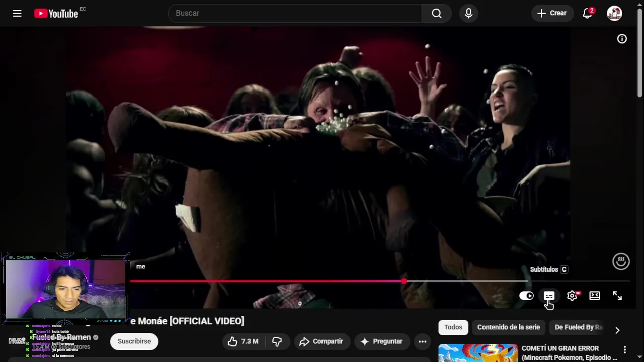Image resolution: width=644 pixels, height=362 pixels.
Task: Select the De Fueled By Ramen chip
Action: (x=579, y=327)
